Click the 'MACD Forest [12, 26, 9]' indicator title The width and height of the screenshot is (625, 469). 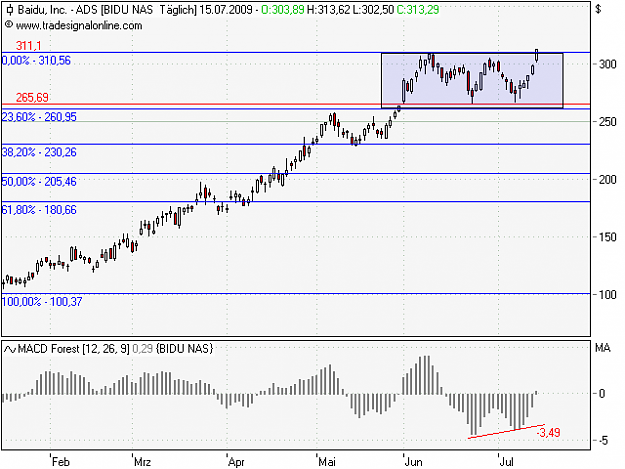coord(73,349)
